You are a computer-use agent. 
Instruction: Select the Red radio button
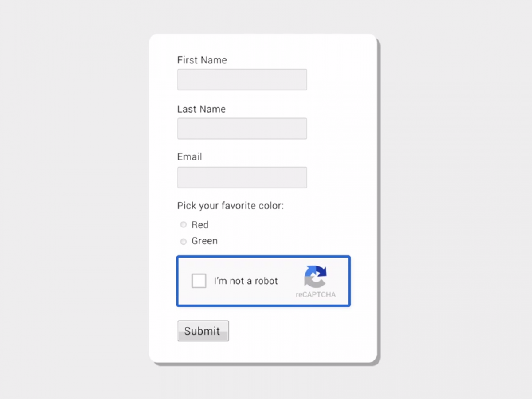coord(184,225)
